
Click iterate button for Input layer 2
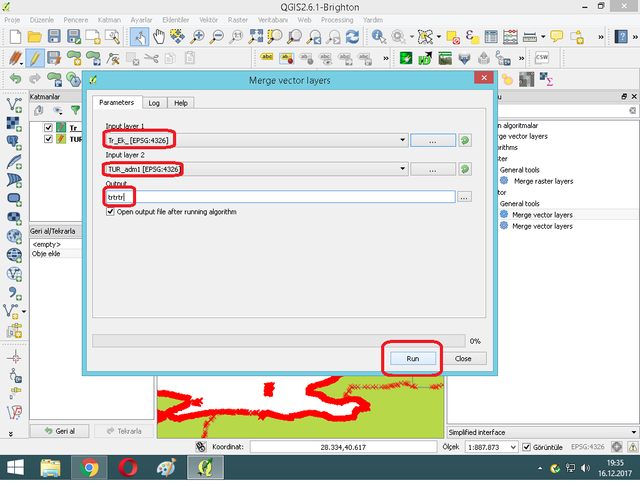465,169
